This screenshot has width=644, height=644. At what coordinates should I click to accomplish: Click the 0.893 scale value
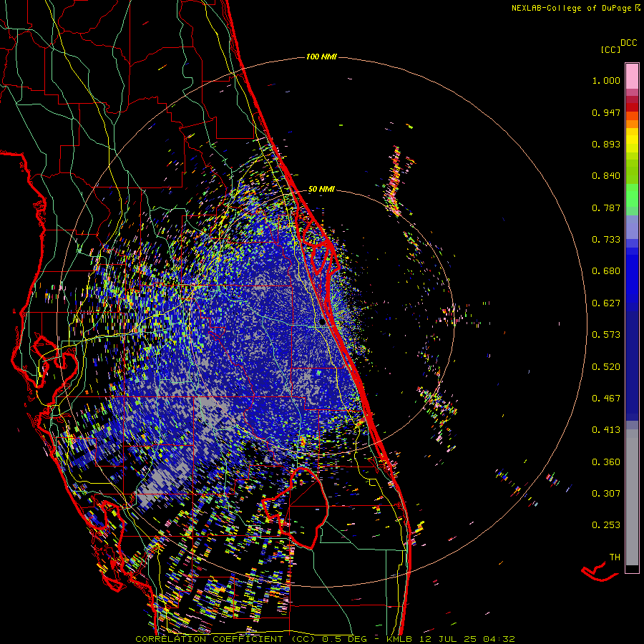[606, 144]
